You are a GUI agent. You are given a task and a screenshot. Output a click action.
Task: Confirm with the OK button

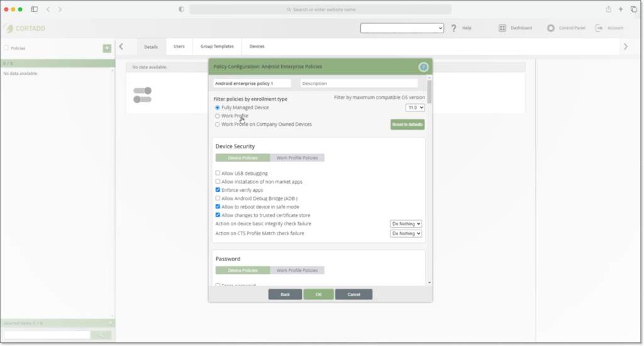(318, 294)
